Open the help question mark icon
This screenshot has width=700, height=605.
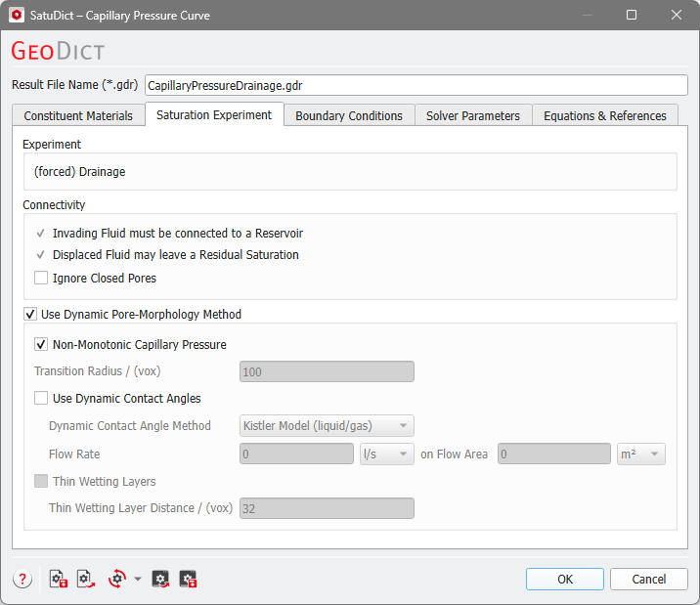pyautogui.click(x=22, y=579)
